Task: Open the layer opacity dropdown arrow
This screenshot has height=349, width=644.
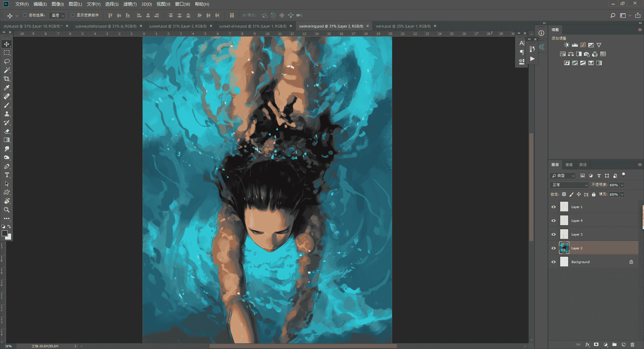Action: [x=622, y=185]
